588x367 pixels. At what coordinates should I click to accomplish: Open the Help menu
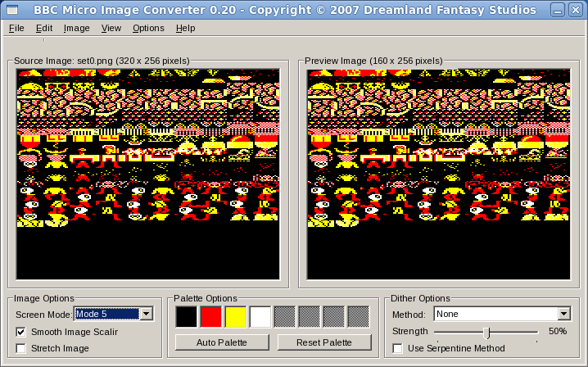pyautogui.click(x=186, y=28)
